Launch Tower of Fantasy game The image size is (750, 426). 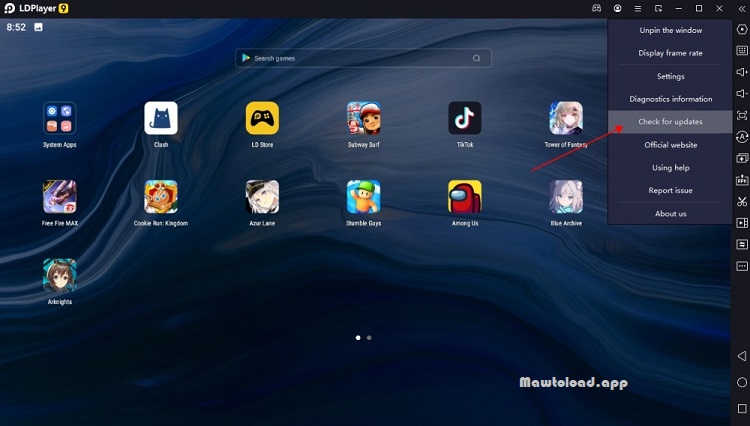[566, 118]
